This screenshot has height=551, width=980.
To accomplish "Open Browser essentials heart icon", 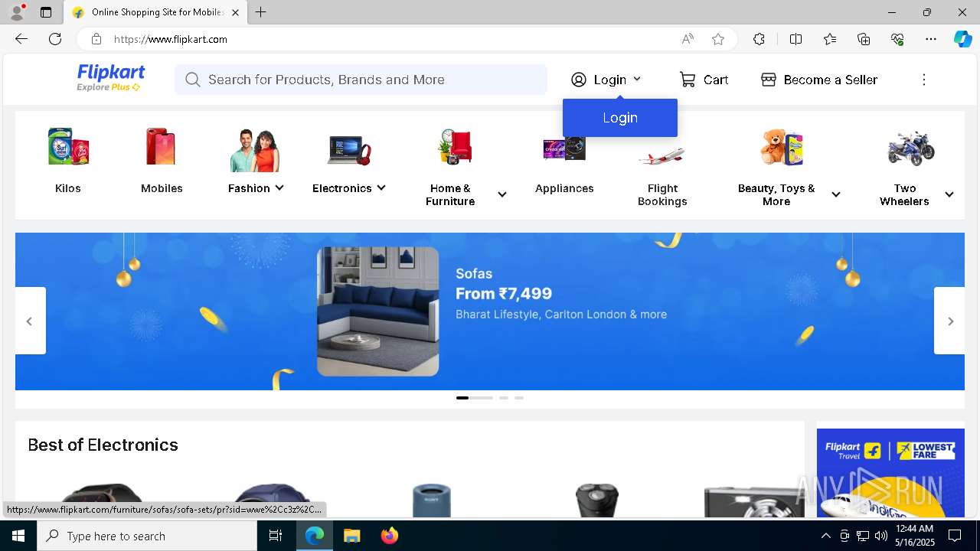I will [x=897, y=39].
